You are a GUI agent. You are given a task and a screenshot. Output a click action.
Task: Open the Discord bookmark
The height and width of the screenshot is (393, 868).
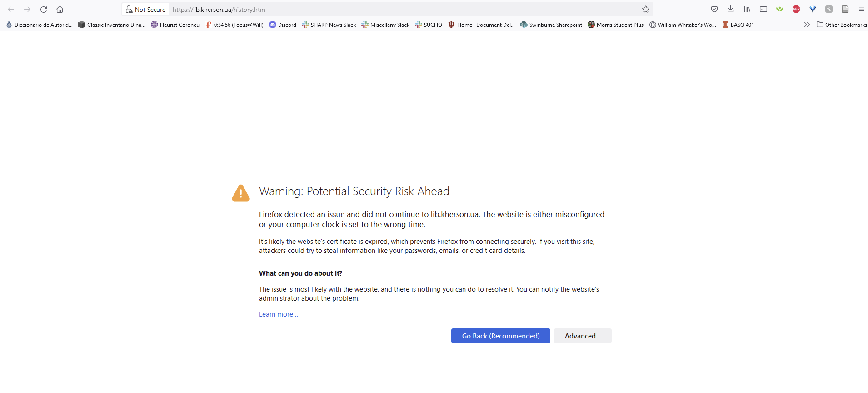point(283,25)
